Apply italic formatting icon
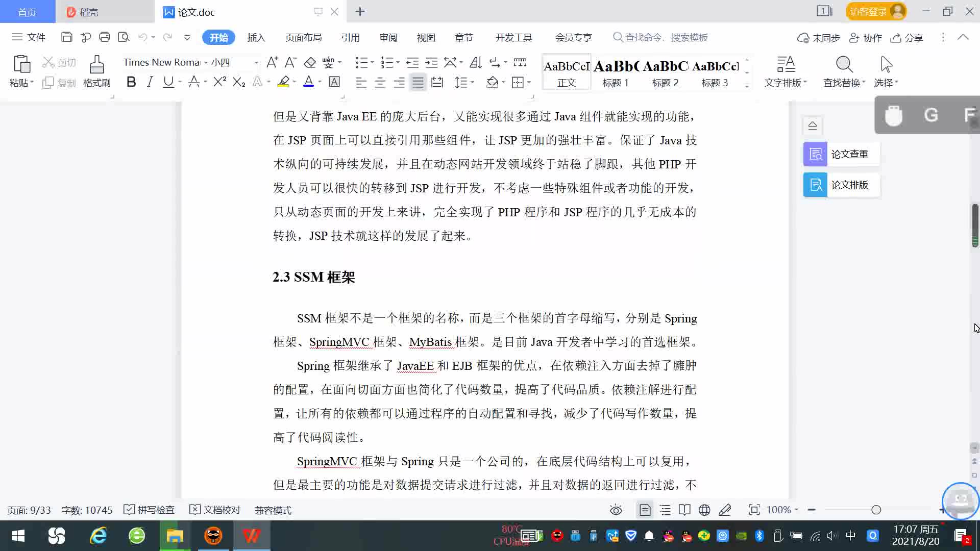The height and width of the screenshot is (551, 980). click(150, 82)
